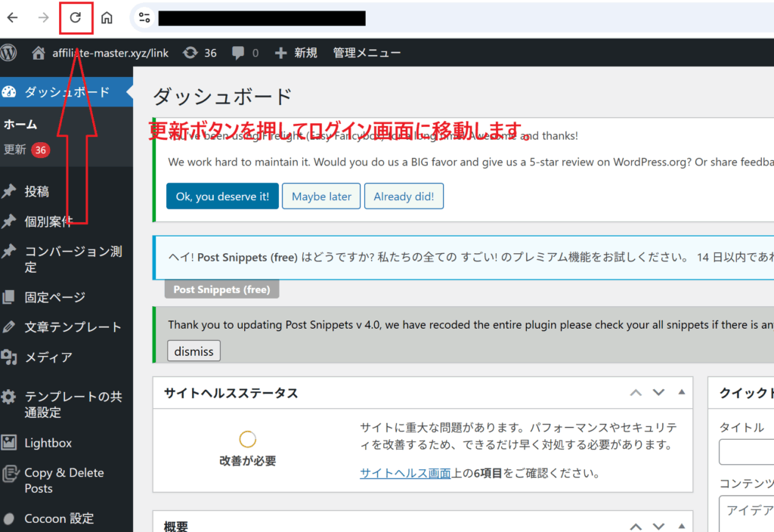Open the 更新 36 submenu item
774x532 pixels.
[26, 150]
